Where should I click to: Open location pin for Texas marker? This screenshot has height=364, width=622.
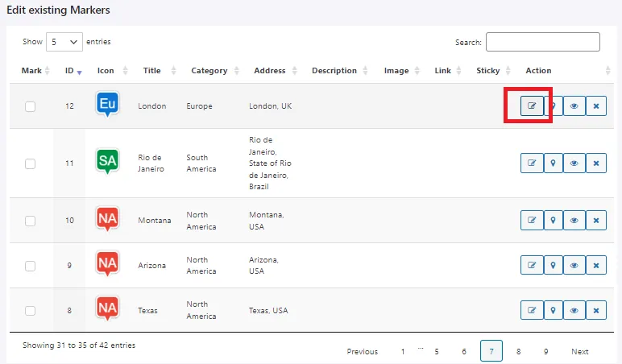(553, 310)
